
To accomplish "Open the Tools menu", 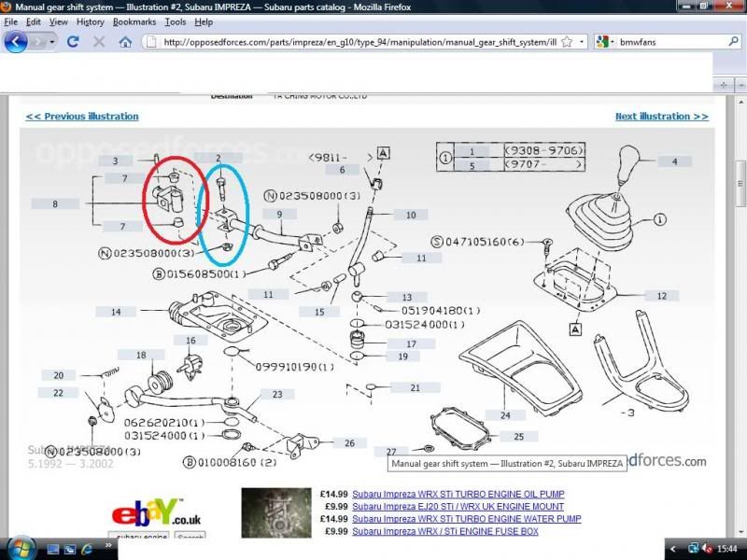I will (176, 21).
